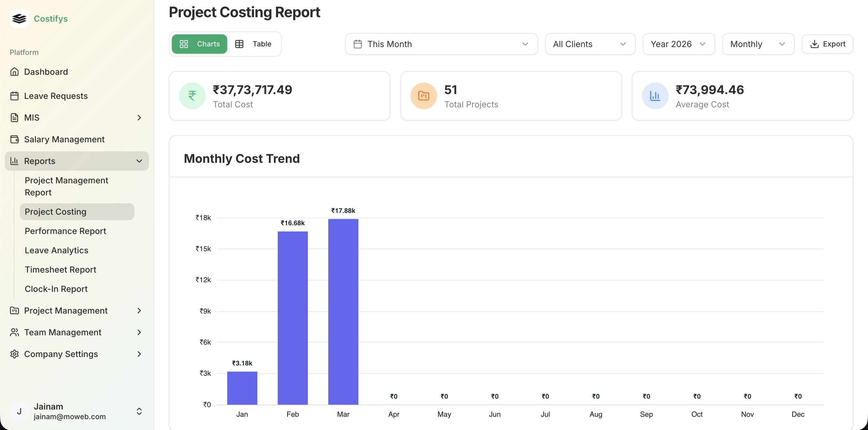Open the user account switcher arrows

139,411
